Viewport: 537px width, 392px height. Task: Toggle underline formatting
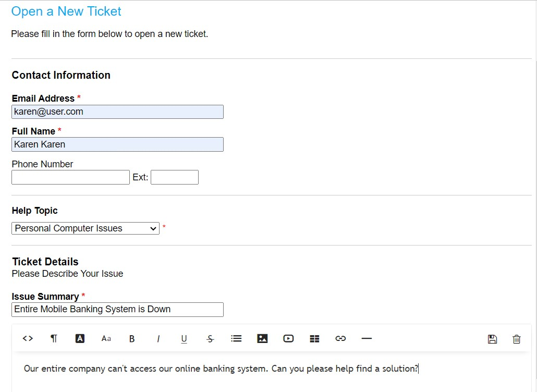point(184,338)
